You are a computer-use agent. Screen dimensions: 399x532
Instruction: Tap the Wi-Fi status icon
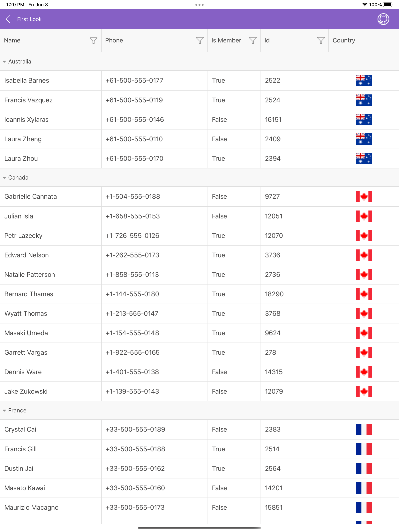click(x=365, y=4)
